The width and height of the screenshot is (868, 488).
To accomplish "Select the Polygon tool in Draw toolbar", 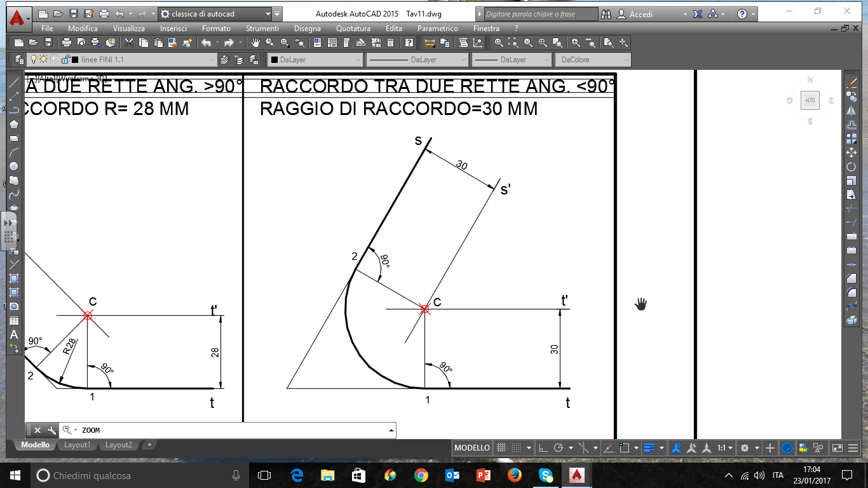I will tap(13, 124).
